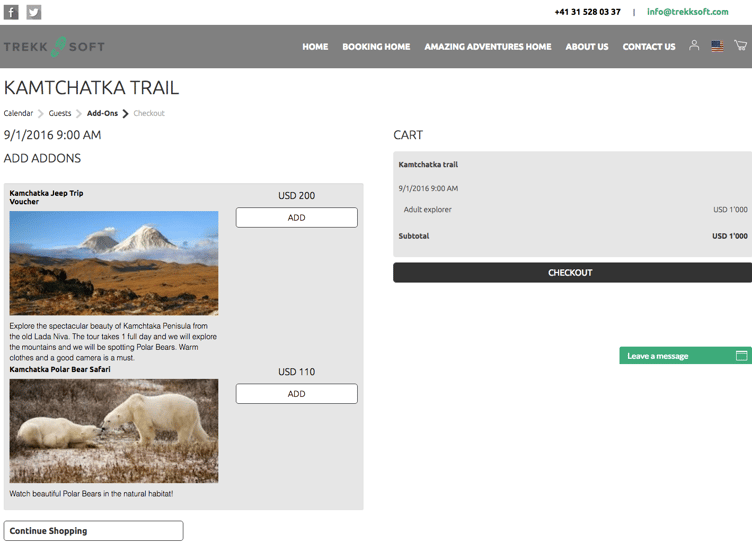Open the Twitter social icon

[34, 13]
